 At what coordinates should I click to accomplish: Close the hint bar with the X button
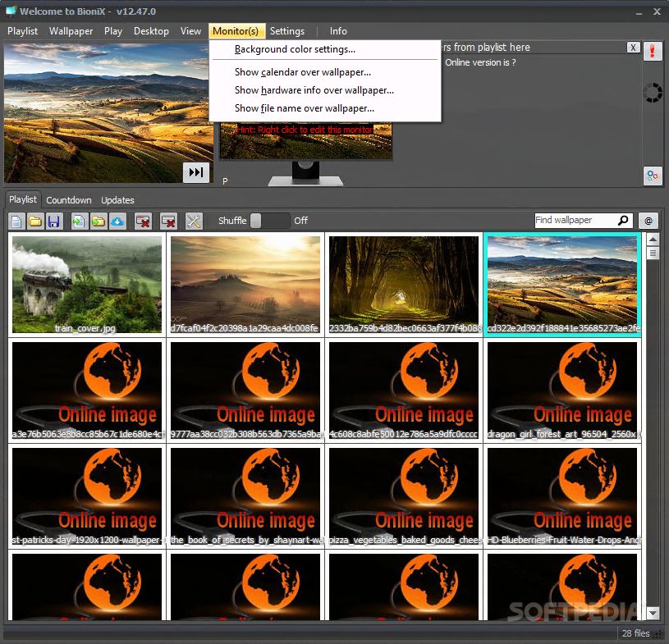(633, 48)
